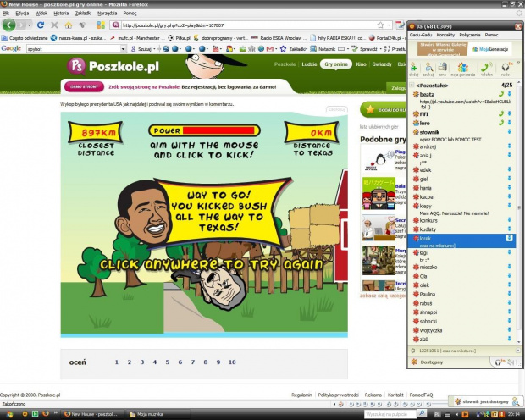This screenshot has width=525, height=420.
Task: Open the Kontakty menu in Gadu-Gadu
Action: 445,35
